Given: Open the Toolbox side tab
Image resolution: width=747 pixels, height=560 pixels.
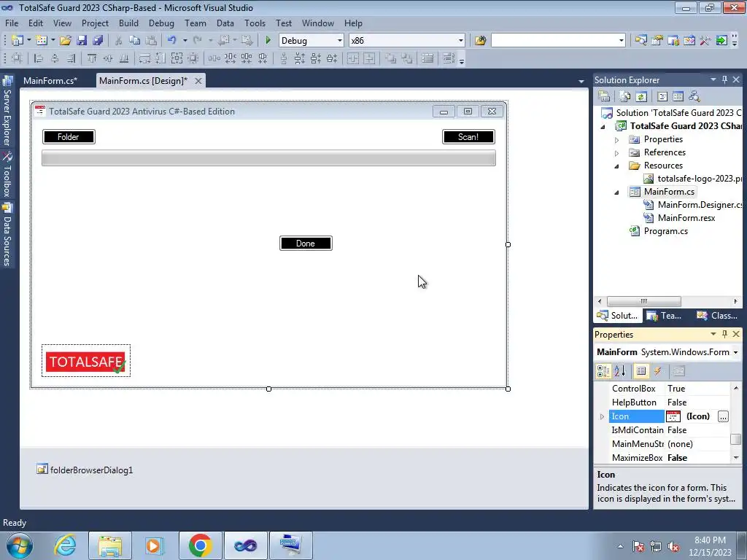Looking at the screenshot, I should click(x=7, y=174).
